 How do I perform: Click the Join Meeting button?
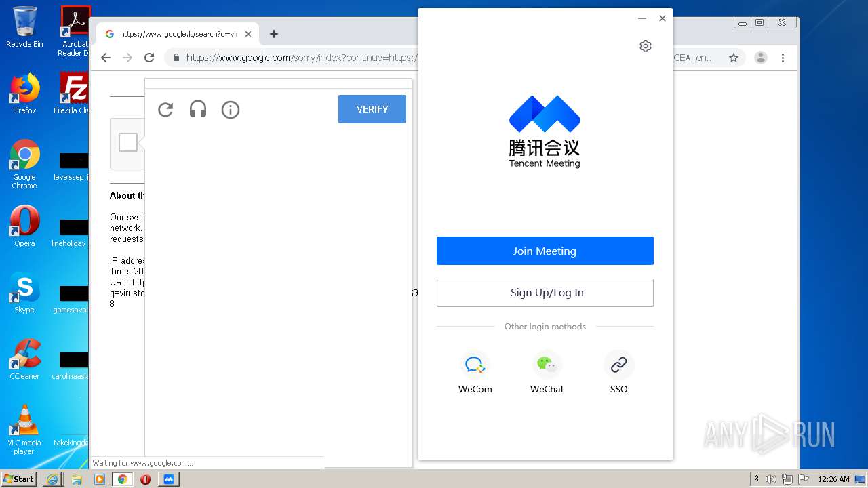coord(545,251)
